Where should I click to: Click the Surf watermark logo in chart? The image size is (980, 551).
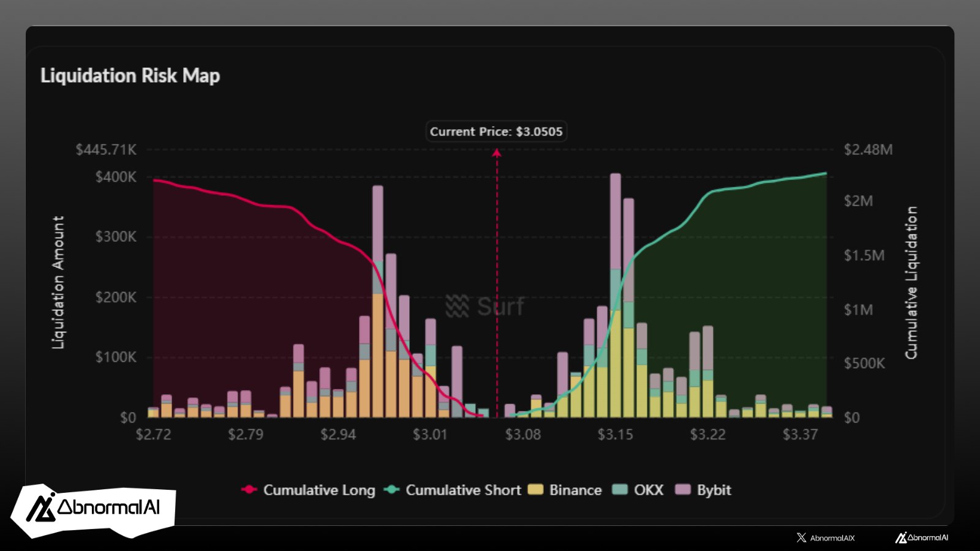[457, 305]
